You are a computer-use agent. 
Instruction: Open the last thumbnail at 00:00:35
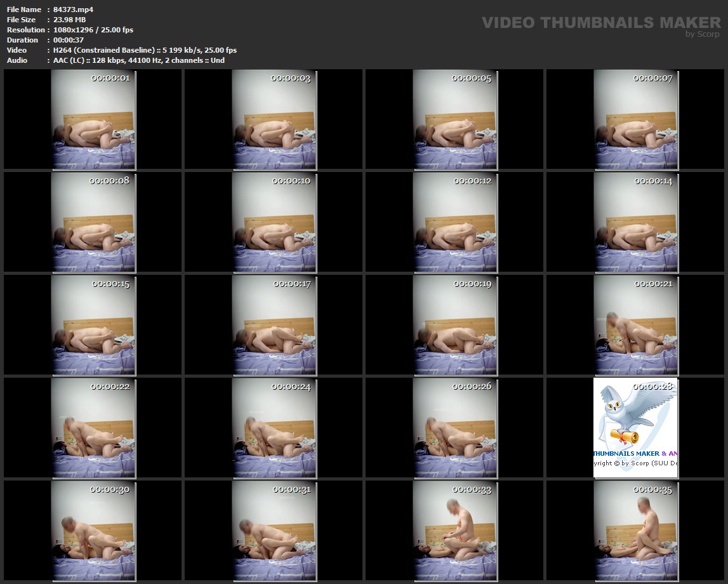pyautogui.click(x=635, y=531)
